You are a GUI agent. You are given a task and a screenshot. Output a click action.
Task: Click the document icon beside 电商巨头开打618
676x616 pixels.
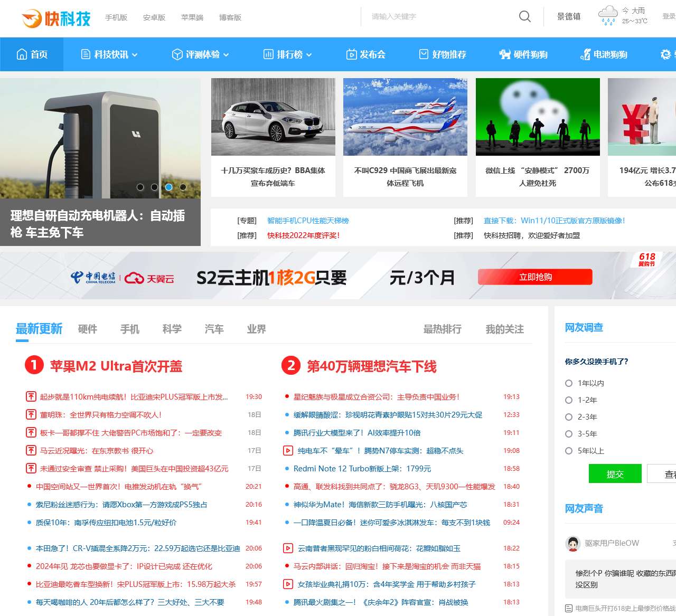pyautogui.click(x=569, y=608)
